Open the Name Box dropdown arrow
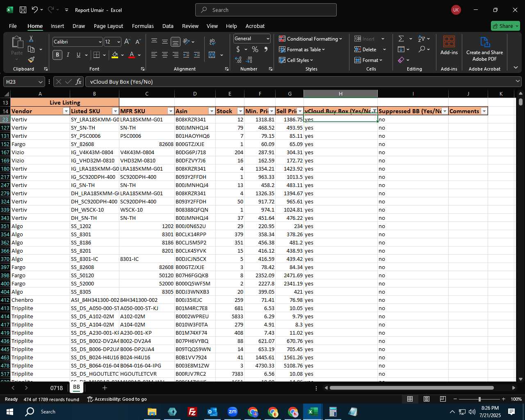Screen dimensions: 525x420 pyautogui.click(x=40, y=82)
